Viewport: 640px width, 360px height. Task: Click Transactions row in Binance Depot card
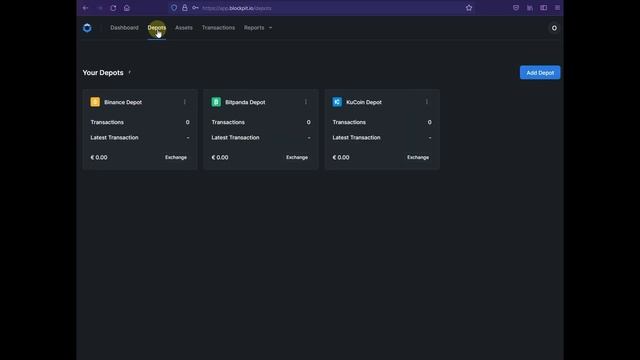point(140,122)
